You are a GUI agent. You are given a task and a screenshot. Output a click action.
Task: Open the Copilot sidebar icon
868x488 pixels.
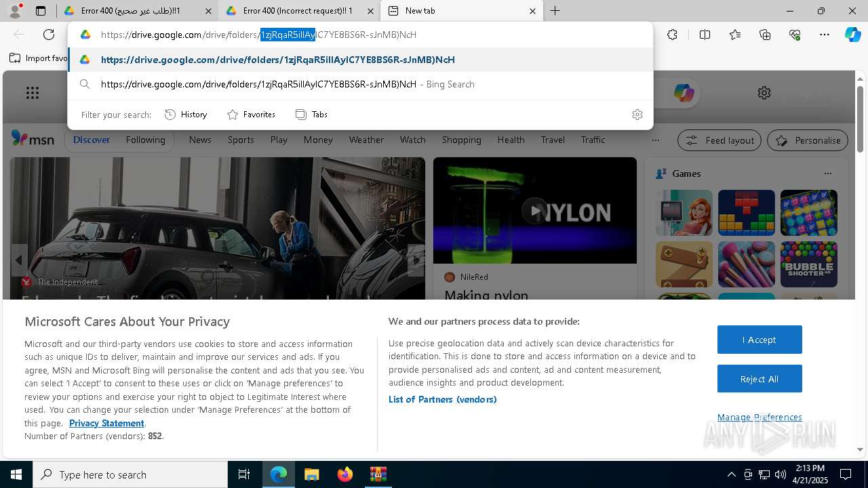coord(852,35)
